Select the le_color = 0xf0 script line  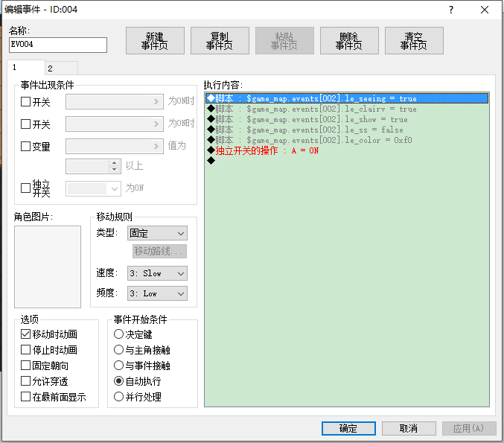(346, 140)
